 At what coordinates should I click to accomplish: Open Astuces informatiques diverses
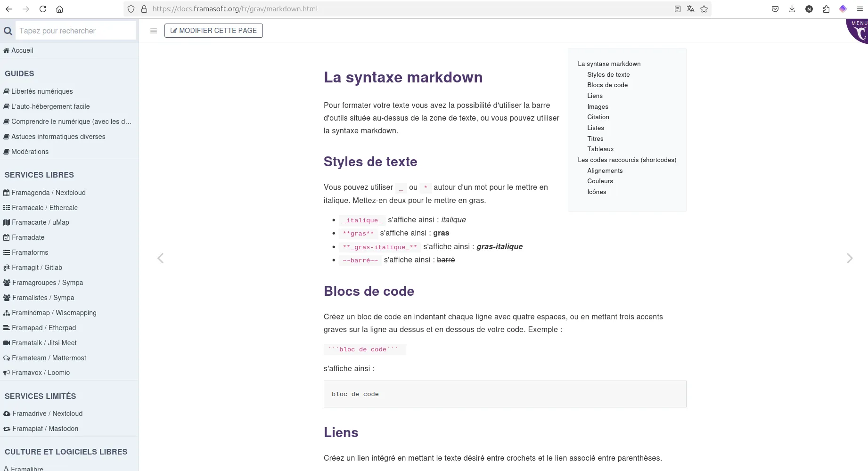click(69, 137)
